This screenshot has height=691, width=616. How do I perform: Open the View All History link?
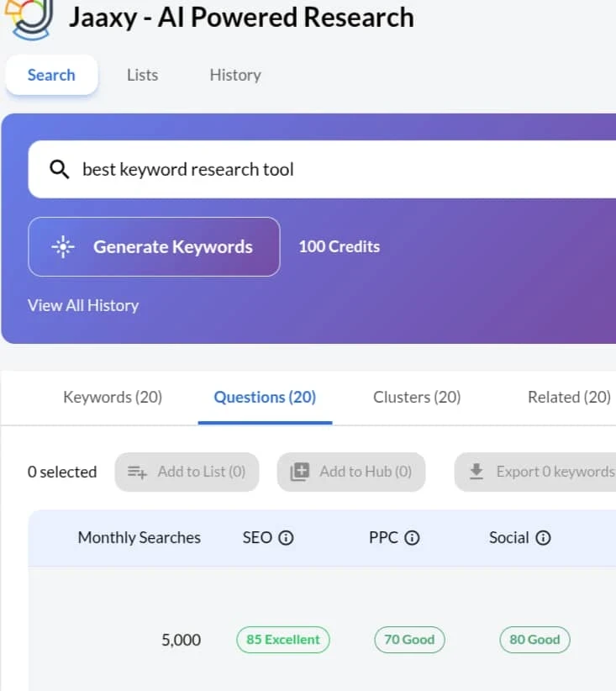click(83, 305)
